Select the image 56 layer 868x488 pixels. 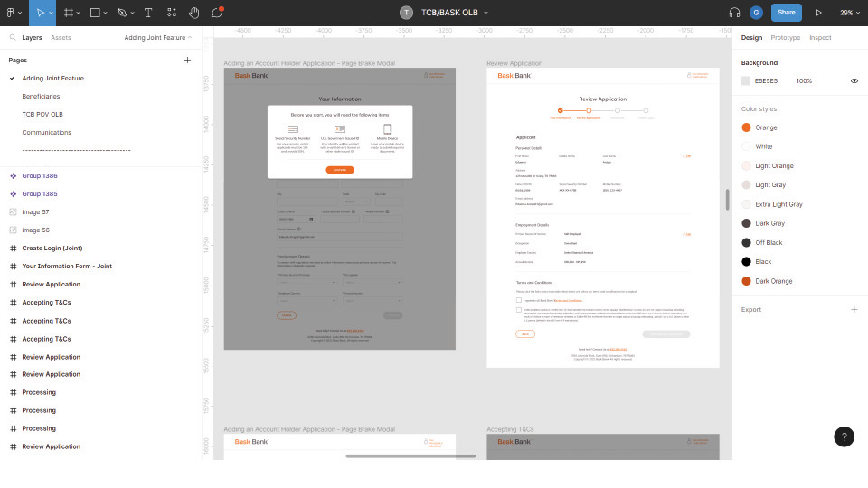35,230
